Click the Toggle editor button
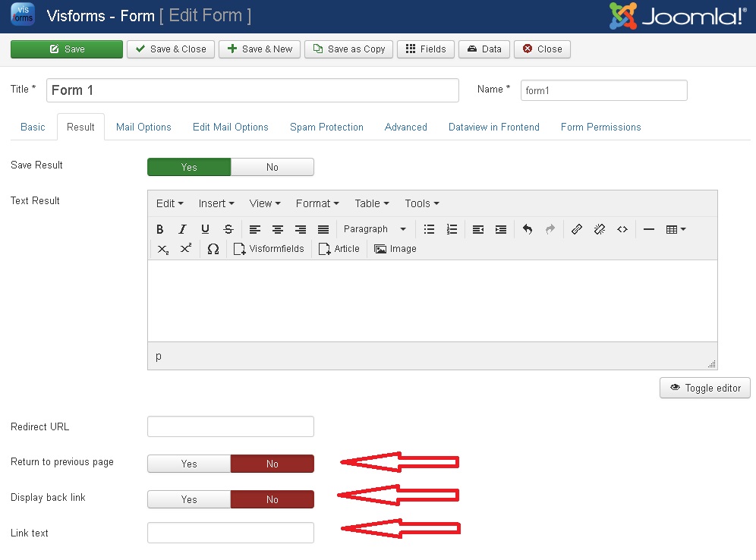The width and height of the screenshot is (756, 560). point(704,388)
